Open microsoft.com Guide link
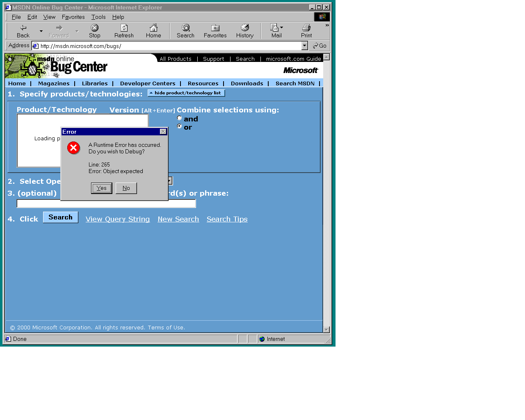 click(x=294, y=59)
